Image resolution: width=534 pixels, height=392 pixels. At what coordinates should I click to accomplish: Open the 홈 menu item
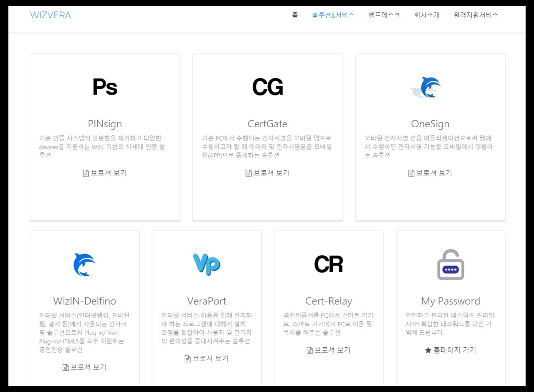[295, 15]
